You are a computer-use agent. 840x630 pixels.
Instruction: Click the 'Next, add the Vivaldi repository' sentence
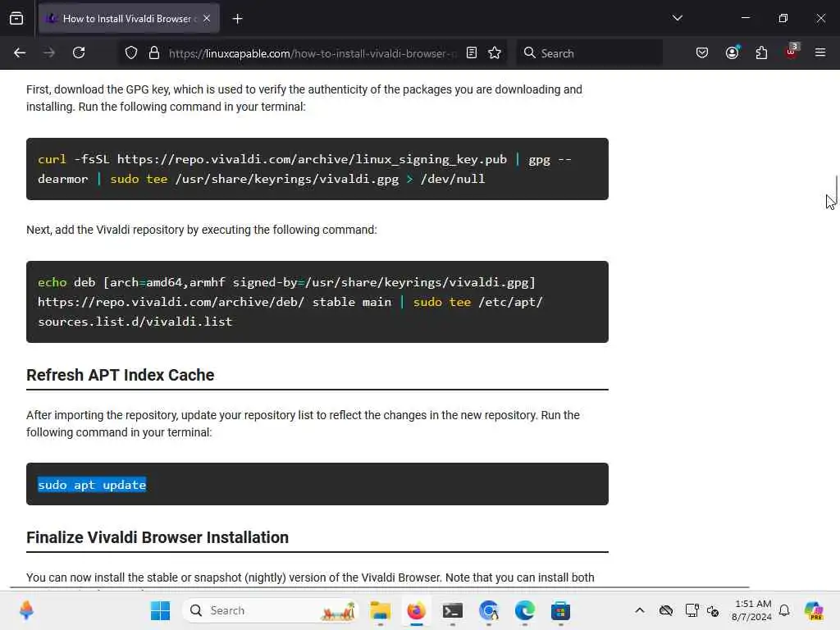click(202, 230)
